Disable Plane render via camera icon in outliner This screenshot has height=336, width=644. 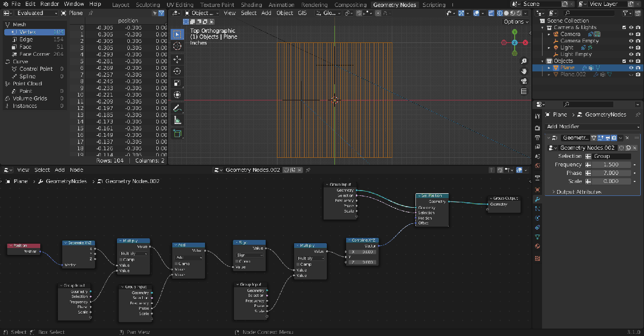click(x=638, y=68)
